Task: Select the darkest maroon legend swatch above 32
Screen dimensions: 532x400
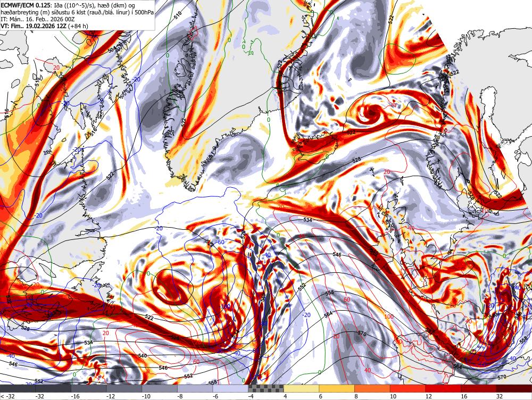Action: pos(514,388)
